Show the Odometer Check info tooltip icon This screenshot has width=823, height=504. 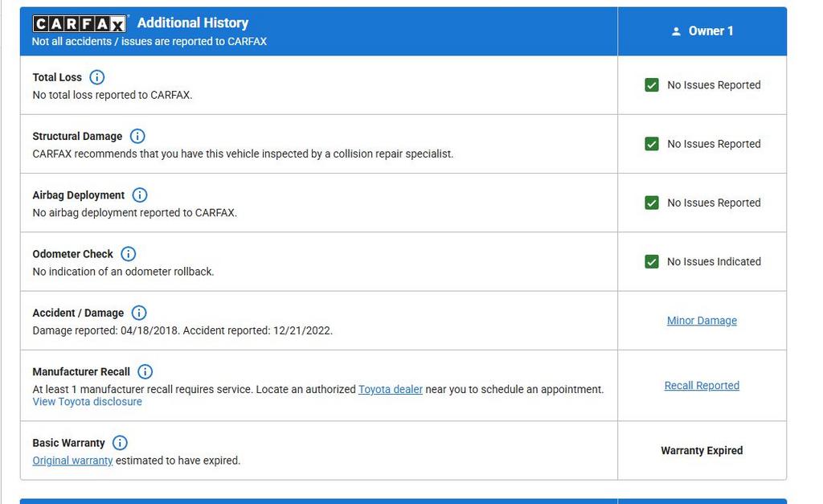pos(128,253)
